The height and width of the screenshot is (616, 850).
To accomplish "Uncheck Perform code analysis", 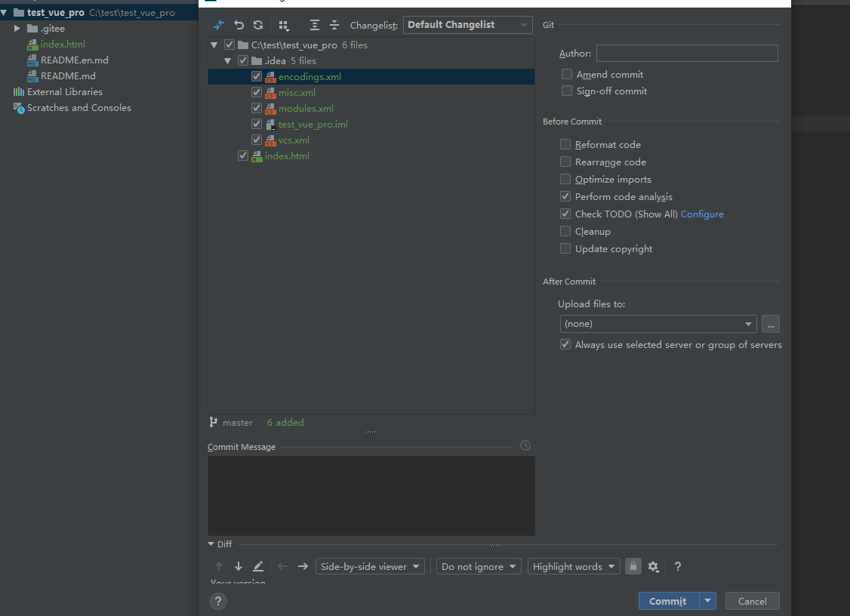I will 565,197.
